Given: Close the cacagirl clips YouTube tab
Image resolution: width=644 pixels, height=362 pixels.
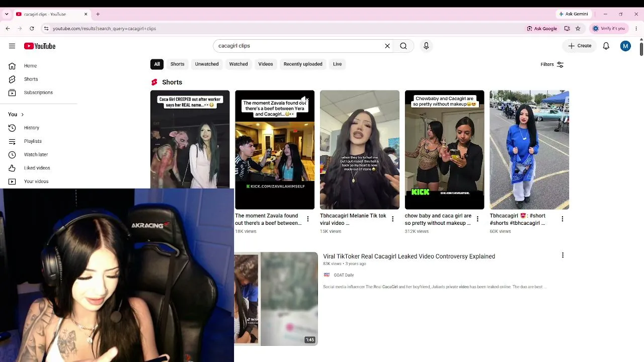Looking at the screenshot, I should pyautogui.click(x=86, y=14).
